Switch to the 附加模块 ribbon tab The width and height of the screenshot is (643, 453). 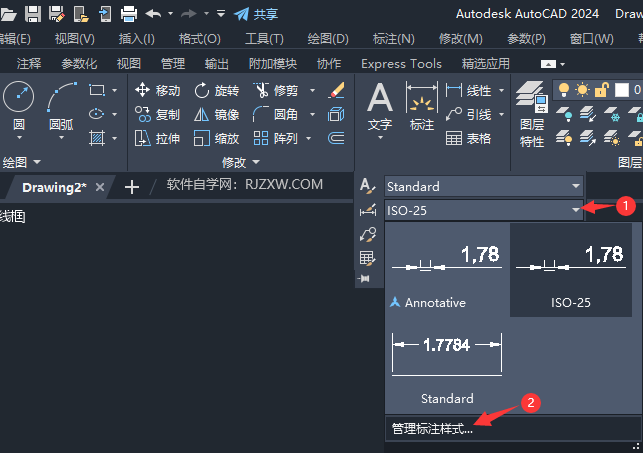point(273,64)
